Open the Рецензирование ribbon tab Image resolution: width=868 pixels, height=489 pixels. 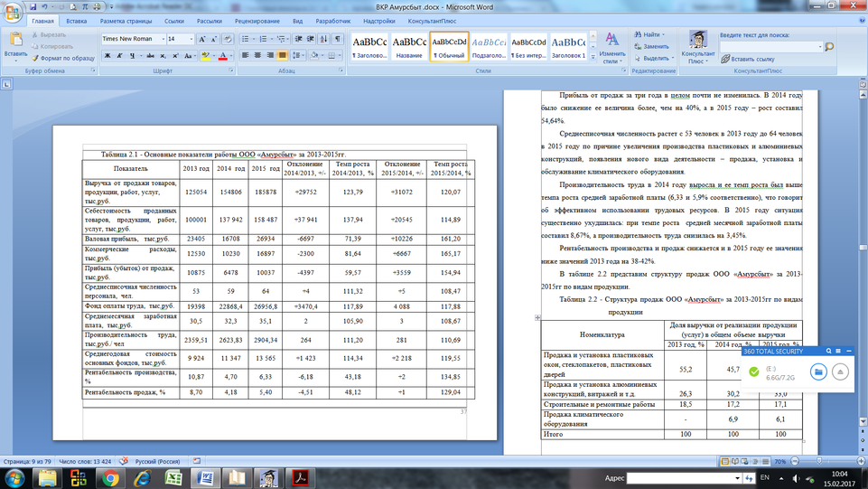(257, 21)
